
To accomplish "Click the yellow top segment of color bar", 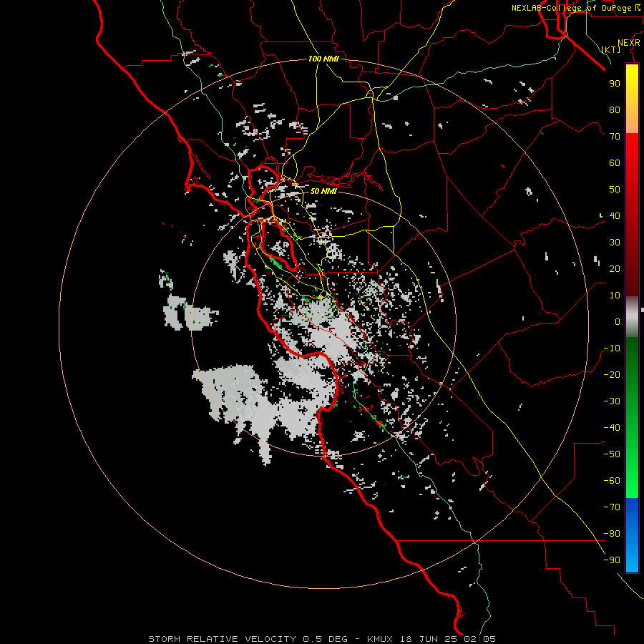I will click(632, 99).
